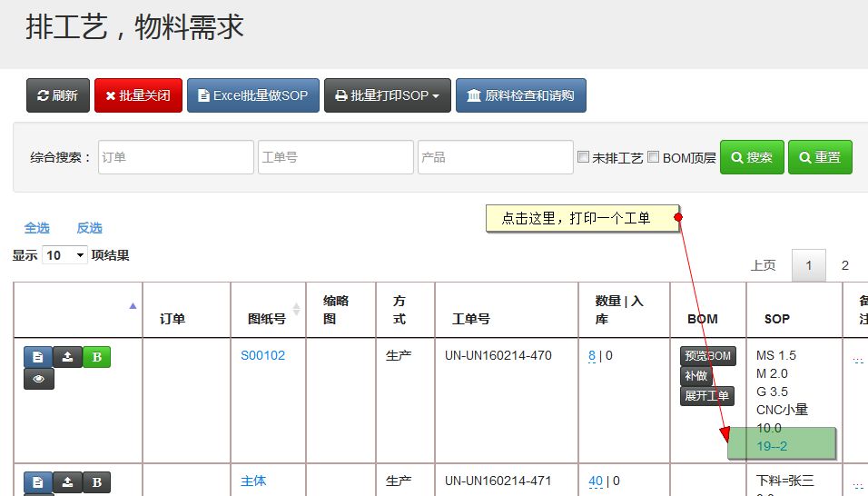
Task: Click the 工单号 search input field
Action: pyautogui.click(x=335, y=157)
